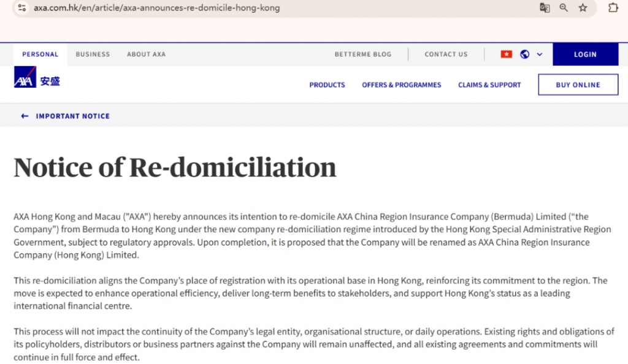
Task: Click paragraph starting "AXA Hong Kong and Macau"
Action: coord(312,236)
